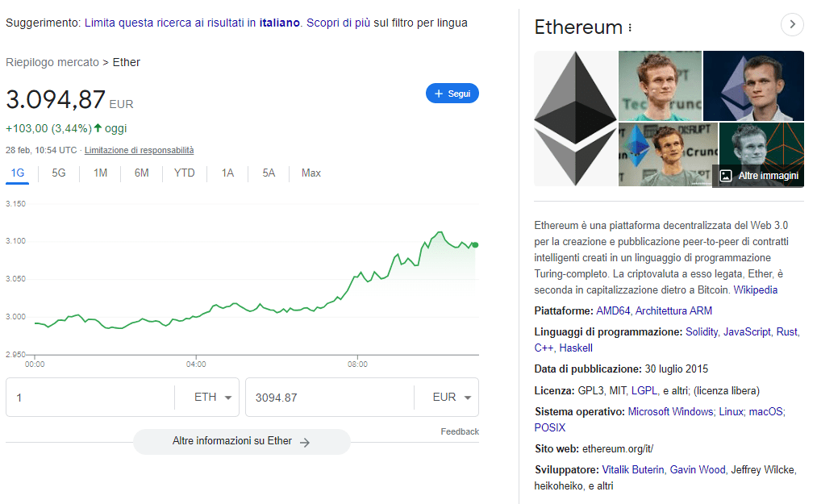This screenshot has width=817, height=504.
Task: Open the Wikipedia link in description
Action: (755, 289)
